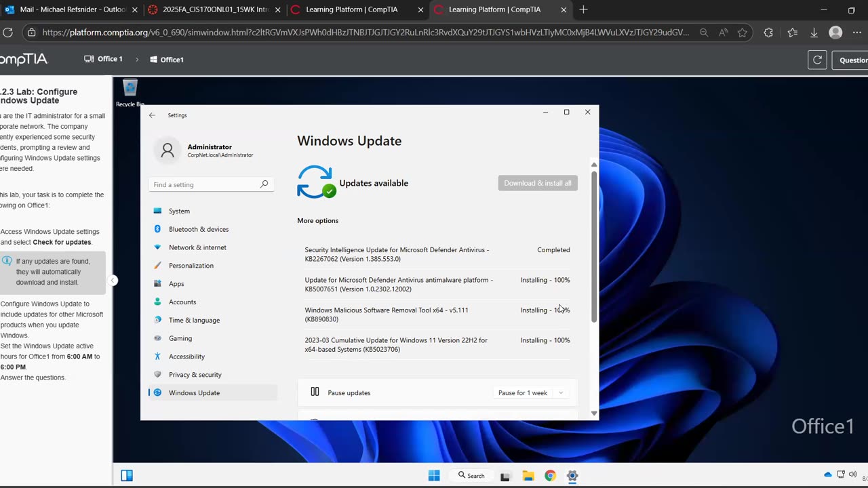This screenshot has width=868, height=488.
Task: Click the Settings back arrow
Action: [152, 115]
